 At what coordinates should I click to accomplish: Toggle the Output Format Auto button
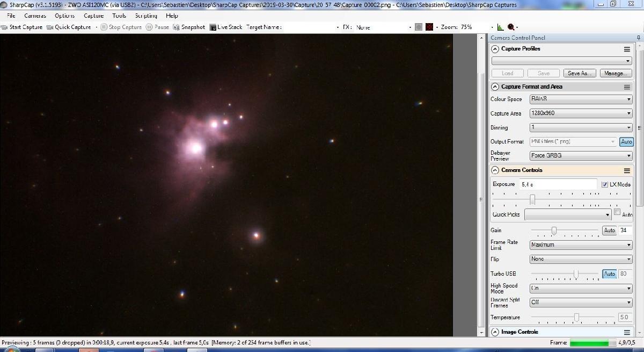point(626,142)
